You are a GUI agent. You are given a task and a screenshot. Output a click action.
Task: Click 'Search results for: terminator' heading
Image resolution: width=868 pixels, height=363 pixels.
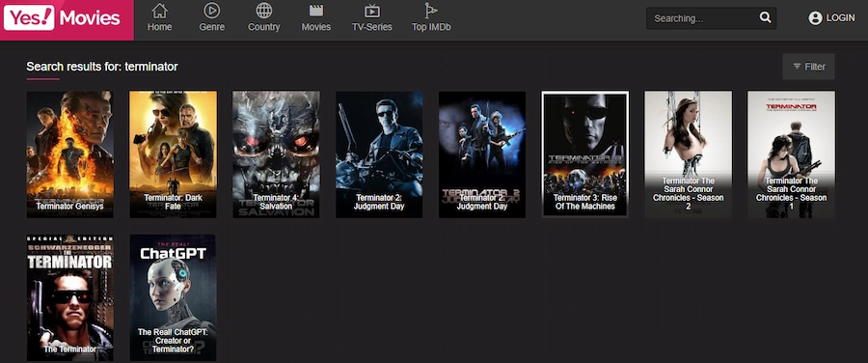pyautogui.click(x=102, y=67)
